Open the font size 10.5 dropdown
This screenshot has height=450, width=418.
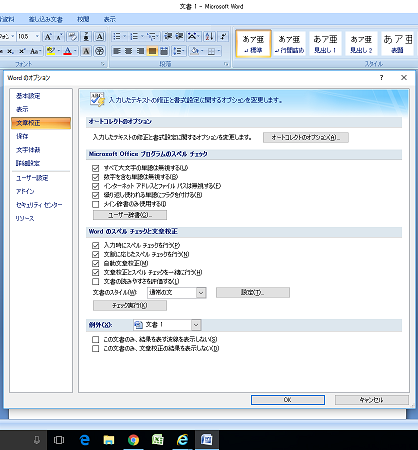(x=37, y=37)
